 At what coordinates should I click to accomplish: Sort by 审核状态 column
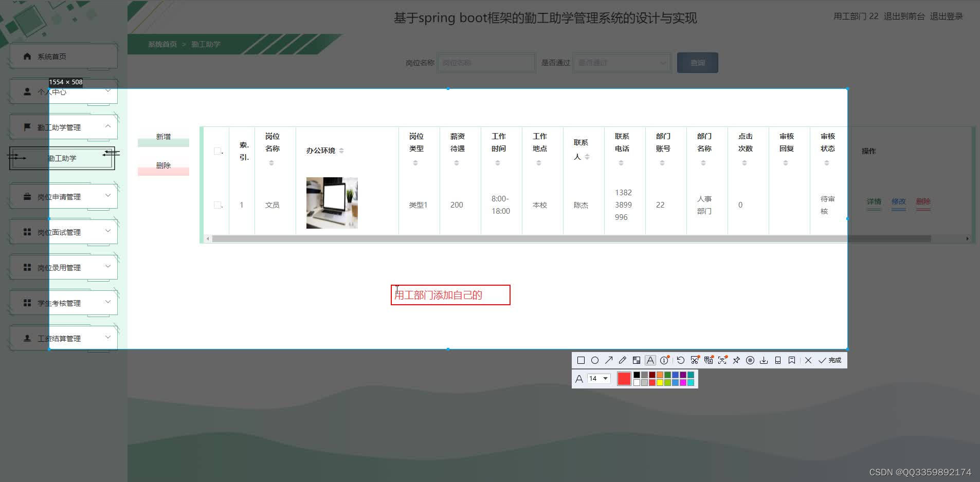[x=827, y=163]
